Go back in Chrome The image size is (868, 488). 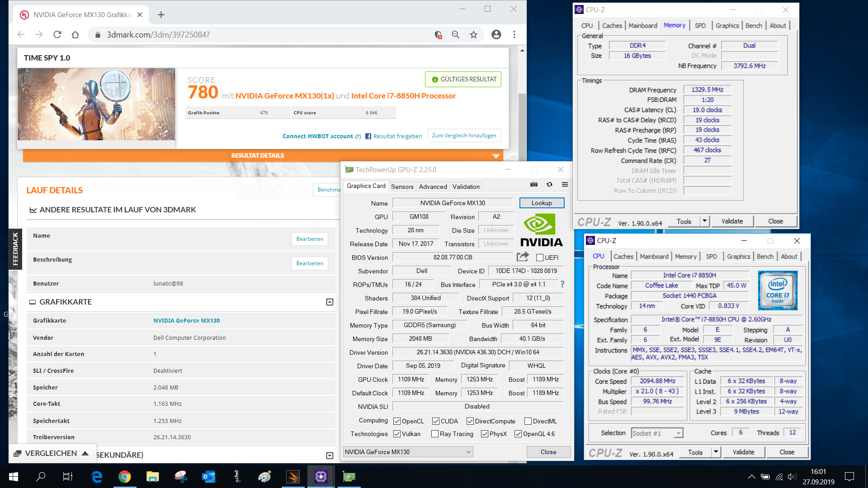click(x=21, y=34)
